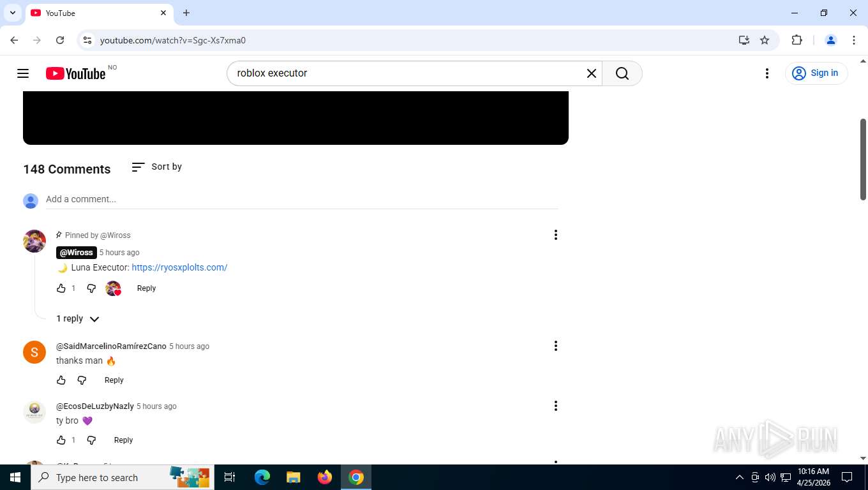Image resolution: width=868 pixels, height=490 pixels.
Task: Click Chrome icon on taskbar
Action: click(x=356, y=477)
